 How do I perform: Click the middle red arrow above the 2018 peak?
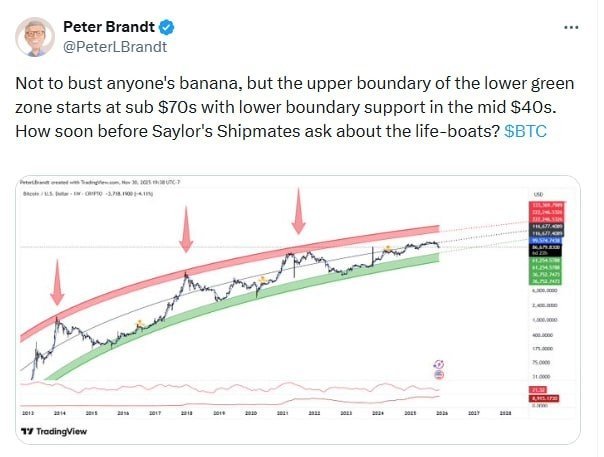185,233
